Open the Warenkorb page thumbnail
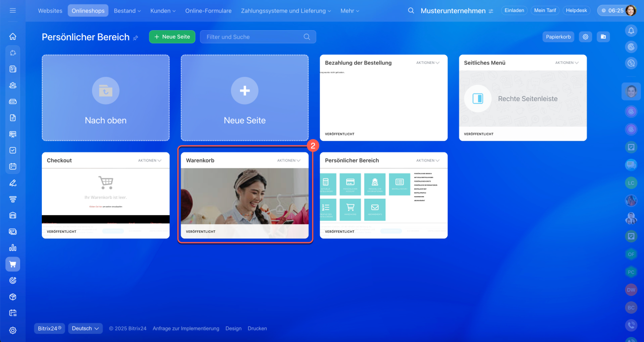644x342 pixels. tap(245, 196)
